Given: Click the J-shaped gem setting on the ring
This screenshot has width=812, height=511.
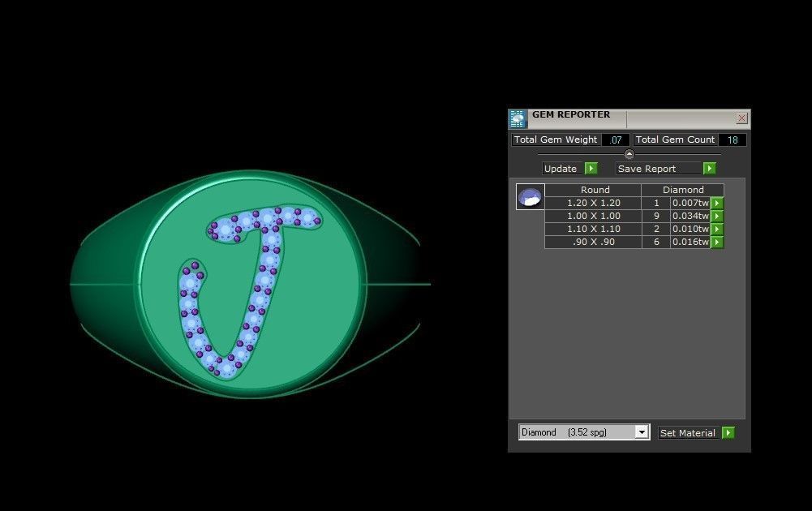Looking at the screenshot, I should coord(250,291).
